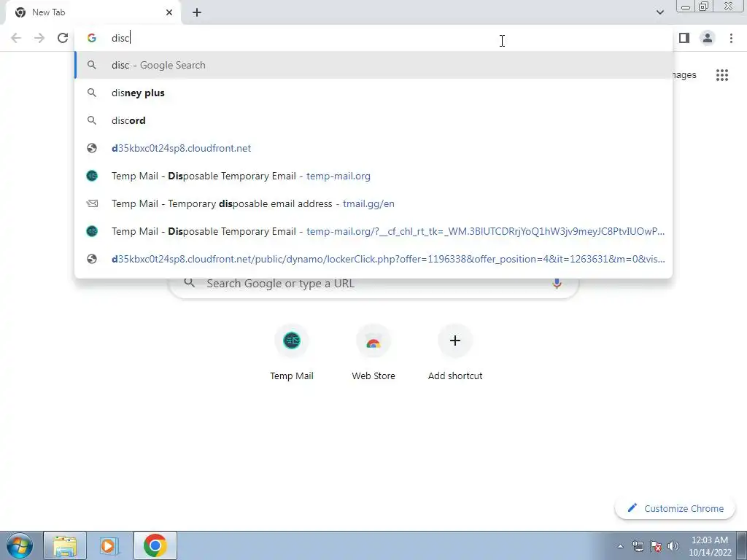This screenshot has height=560, width=747.
Task: Open a new tab with the plus button
Action: 197,12
